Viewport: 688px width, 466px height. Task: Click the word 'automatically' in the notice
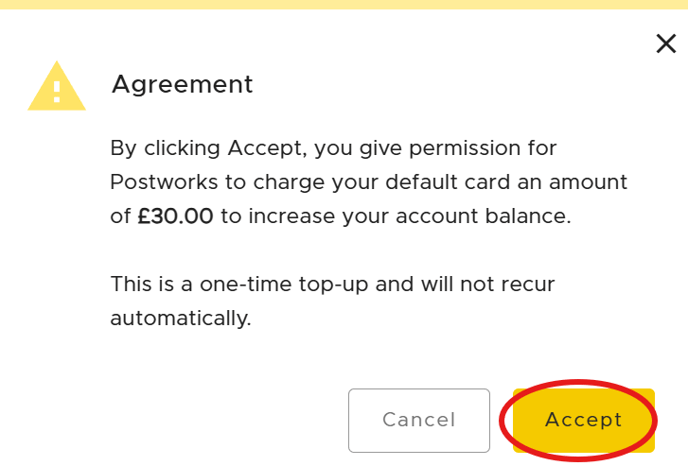(x=179, y=319)
